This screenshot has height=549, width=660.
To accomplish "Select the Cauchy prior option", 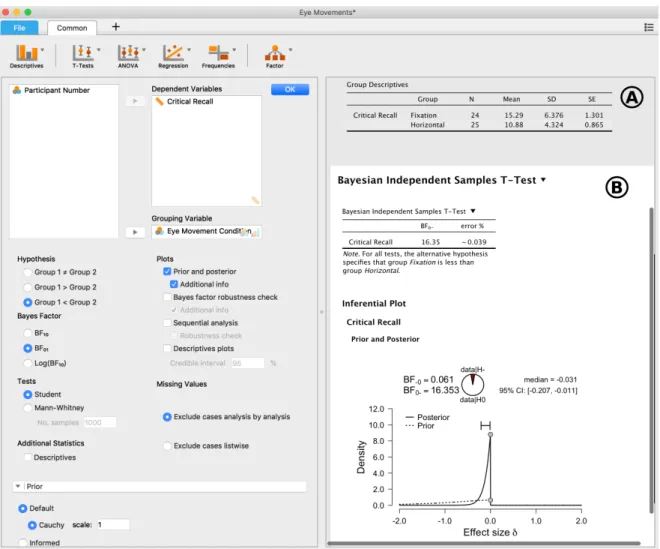I will (32, 525).
